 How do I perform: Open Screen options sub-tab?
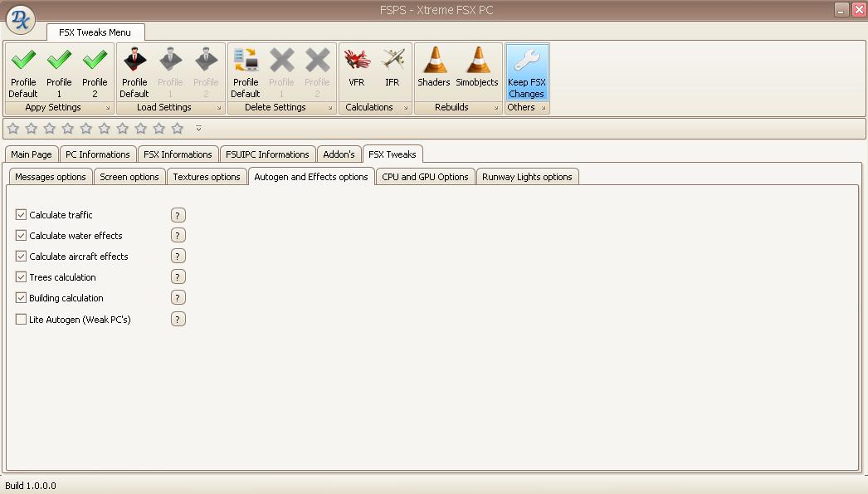pyautogui.click(x=129, y=177)
